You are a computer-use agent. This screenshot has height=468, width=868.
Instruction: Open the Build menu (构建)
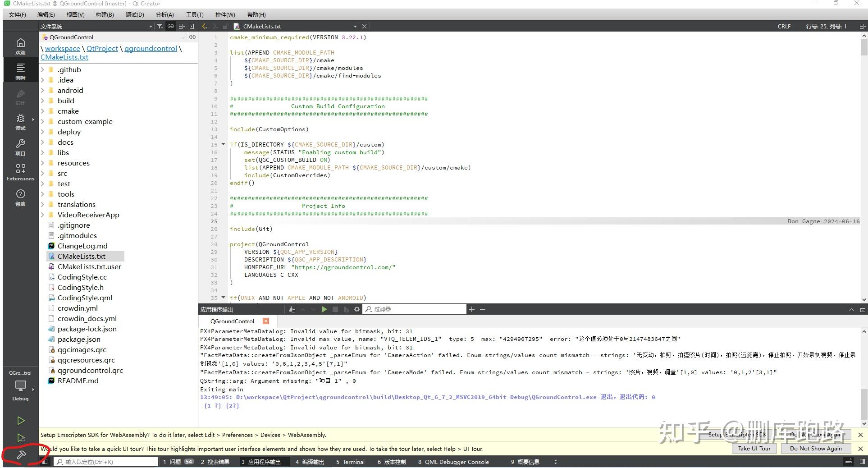point(105,15)
